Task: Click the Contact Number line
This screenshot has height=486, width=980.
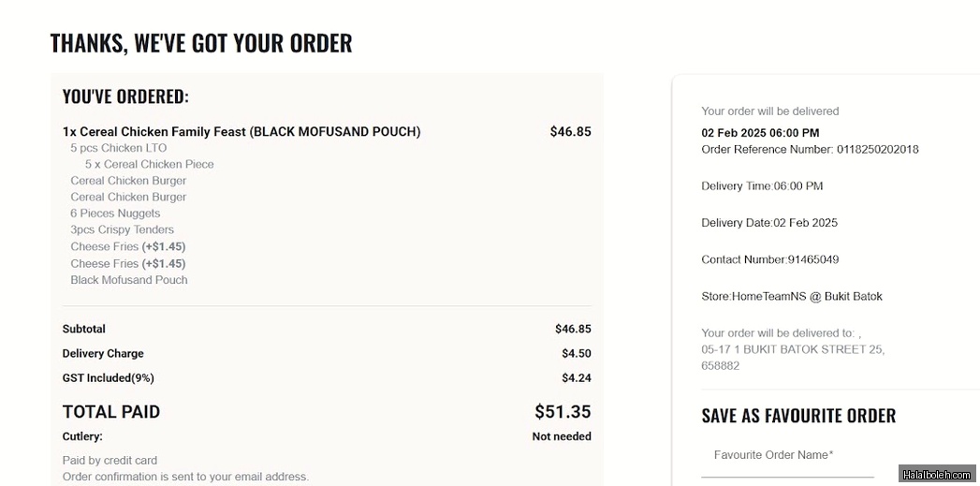Action: [x=769, y=259]
